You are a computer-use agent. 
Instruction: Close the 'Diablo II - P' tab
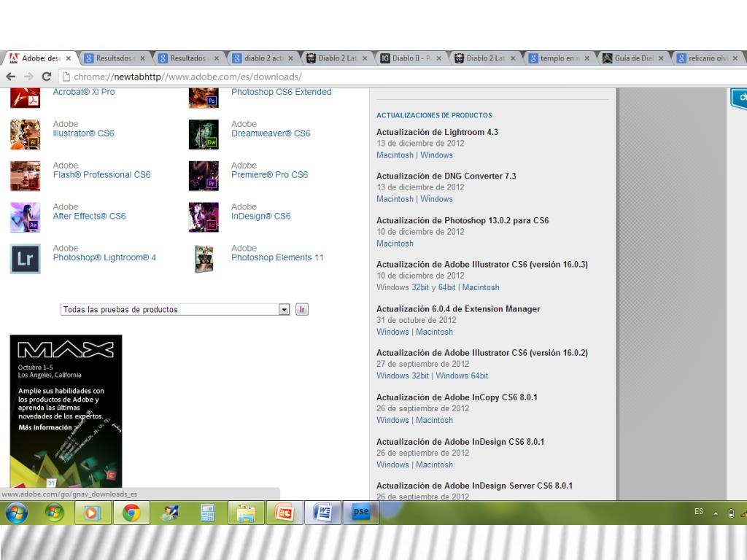pyautogui.click(x=438, y=58)
